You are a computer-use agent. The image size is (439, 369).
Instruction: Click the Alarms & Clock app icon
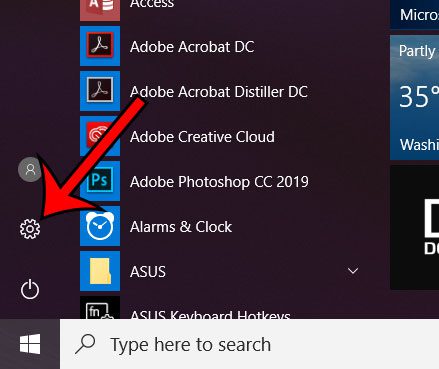(100, 226)
